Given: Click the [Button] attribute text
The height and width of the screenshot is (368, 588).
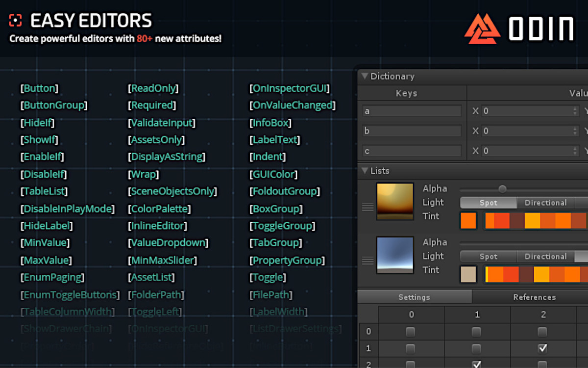Looking at the screenshot, I should click(x=39, y=88).
